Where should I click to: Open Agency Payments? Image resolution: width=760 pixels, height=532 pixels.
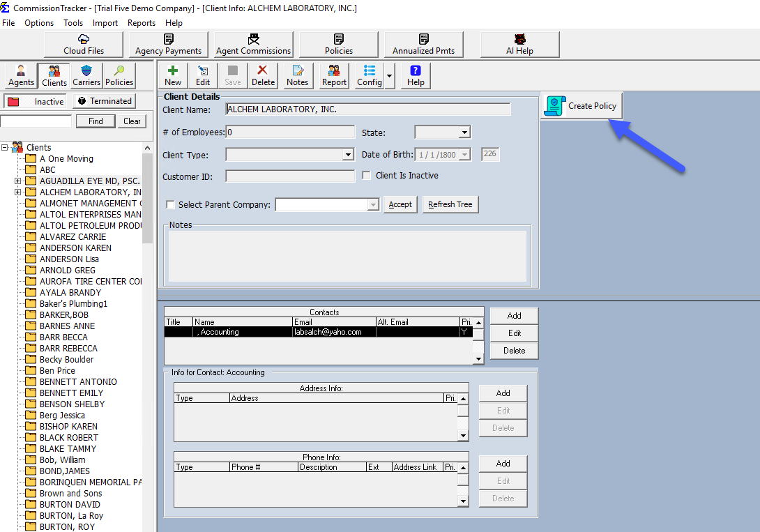click(168, 45)
